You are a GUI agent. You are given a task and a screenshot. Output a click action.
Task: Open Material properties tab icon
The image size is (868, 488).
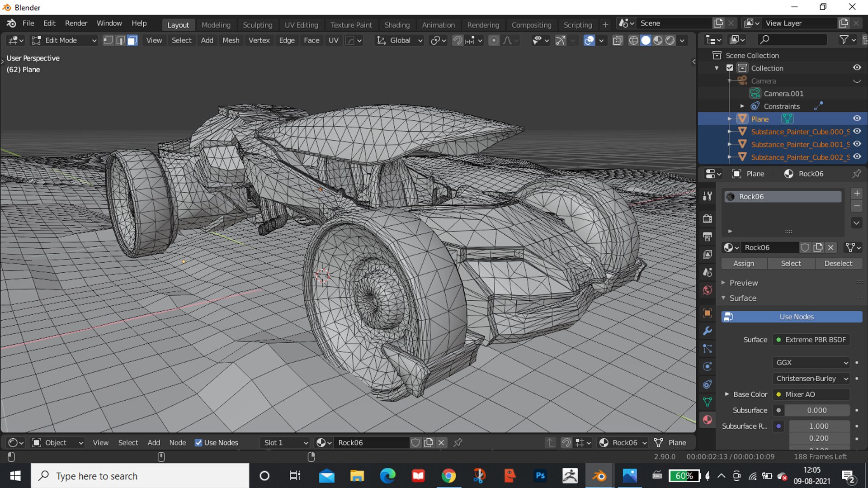(x=708, y=420)
